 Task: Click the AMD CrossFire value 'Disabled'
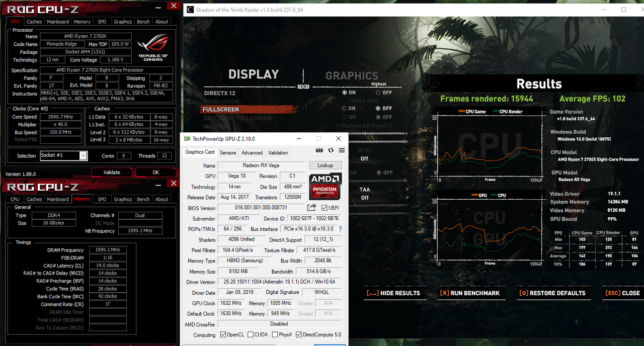pyautogui.click(x=279, y=324)
